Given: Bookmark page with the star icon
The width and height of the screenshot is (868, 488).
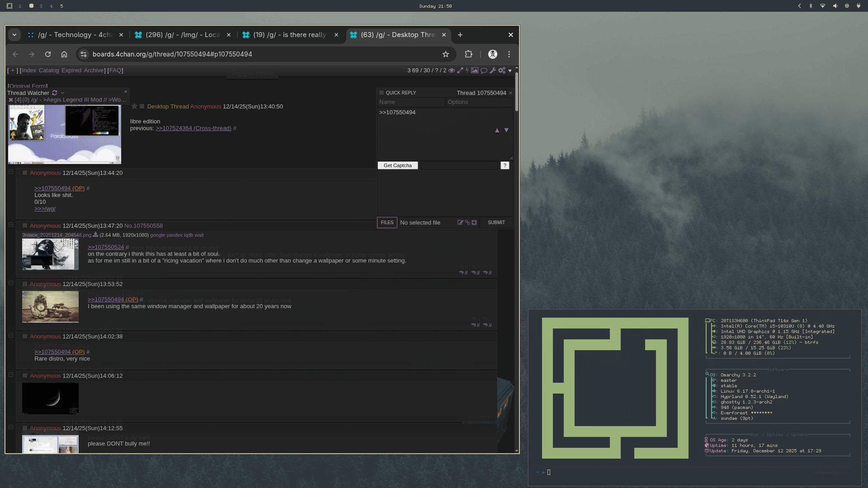Looking at the screenshot, I should point(446,54).
